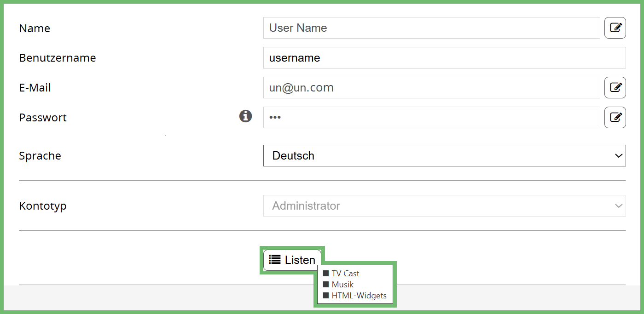Select the TV Cast entry text

[x=345, y=274]
